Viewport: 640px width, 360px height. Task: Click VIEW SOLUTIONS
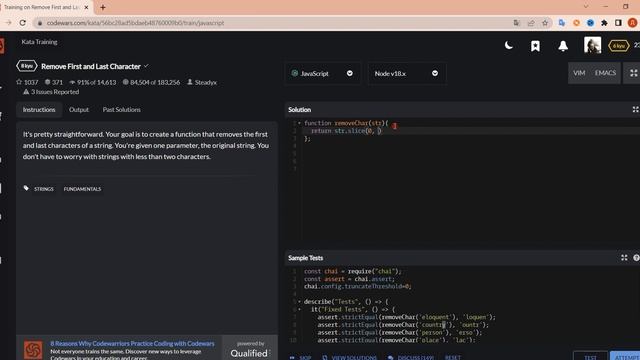[x=350, y=357]
